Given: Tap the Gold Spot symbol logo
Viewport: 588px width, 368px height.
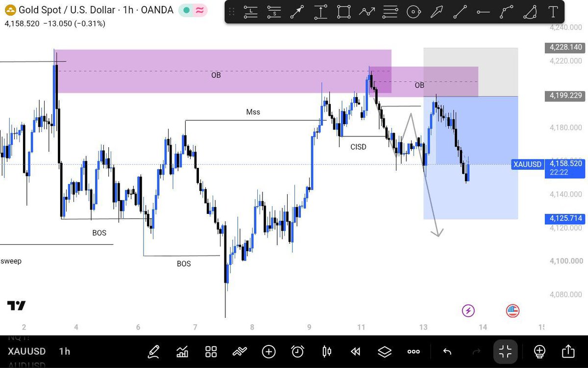Looking at the screenshot, I should 10,10.
